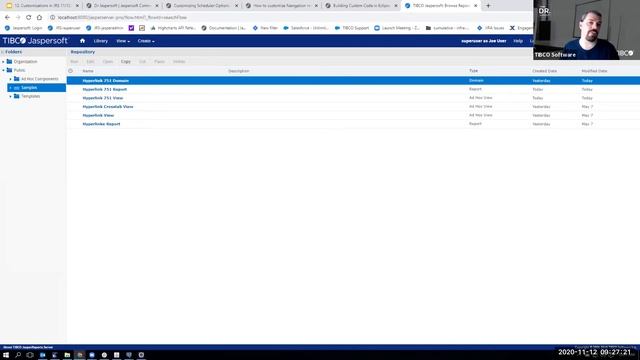Open the Hyperlinks Report item

pyautogui.click(x=101, y=124)
